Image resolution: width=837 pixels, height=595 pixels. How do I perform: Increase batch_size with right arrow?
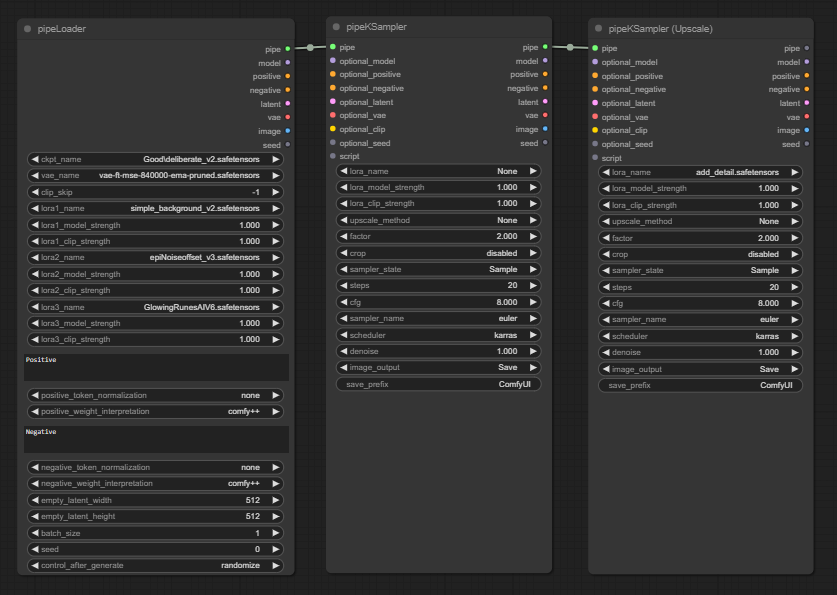pyautogui.click(x=275, y=533)
